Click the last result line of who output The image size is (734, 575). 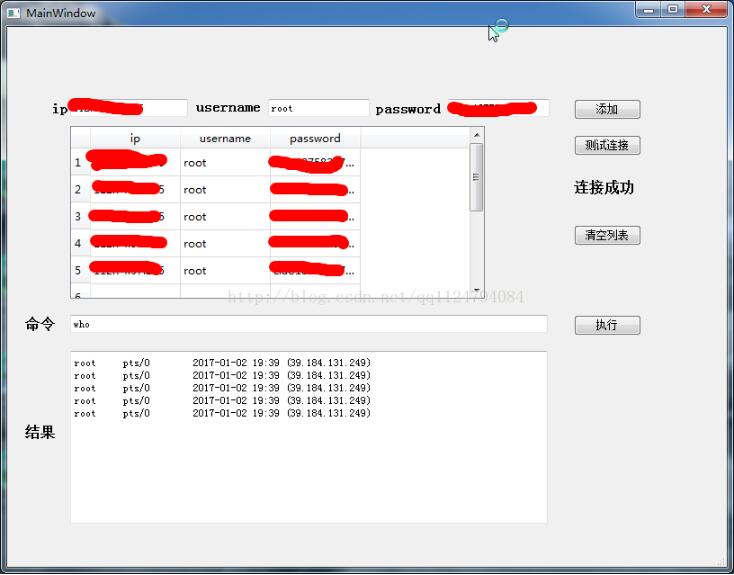click(222, 413)
